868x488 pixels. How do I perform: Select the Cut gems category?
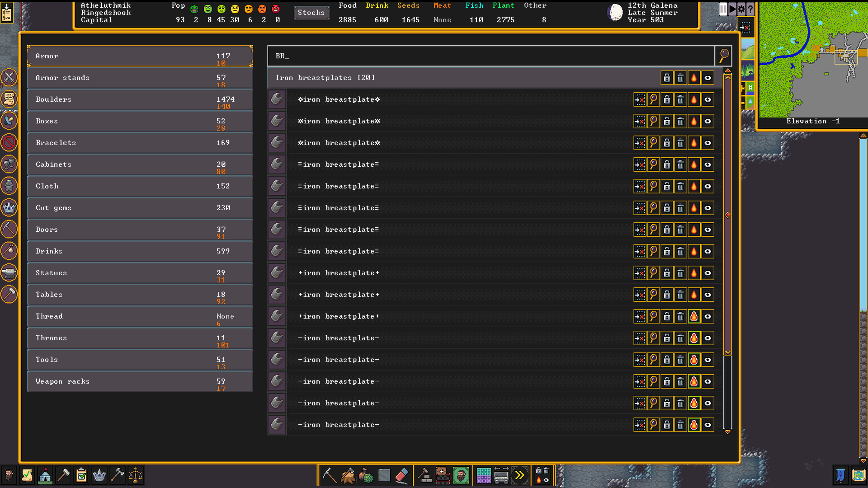(x=140, y=208)
